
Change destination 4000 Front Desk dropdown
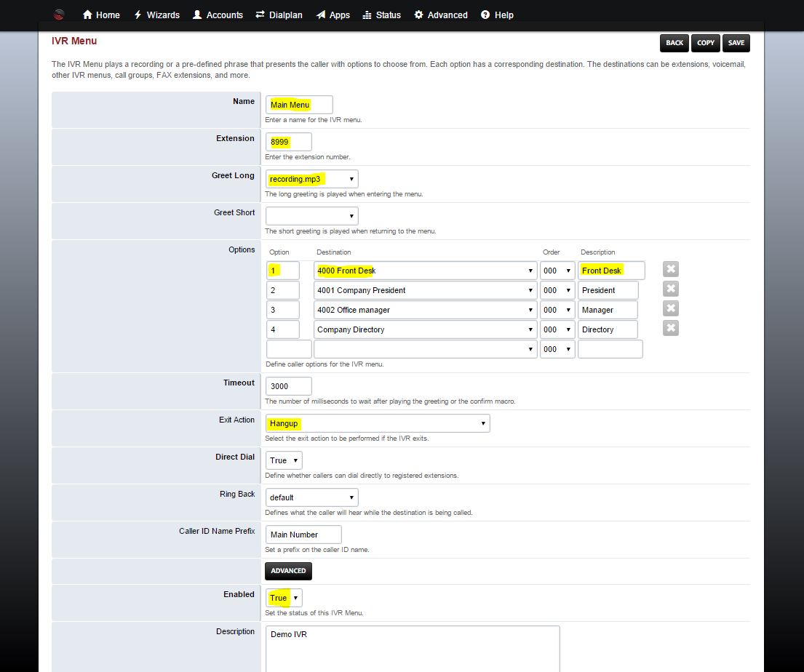(425, 271)
